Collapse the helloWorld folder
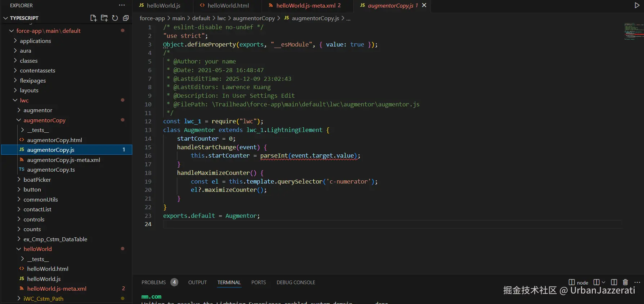The width and height of the screenshot is (644, 304). coord(37,249)
